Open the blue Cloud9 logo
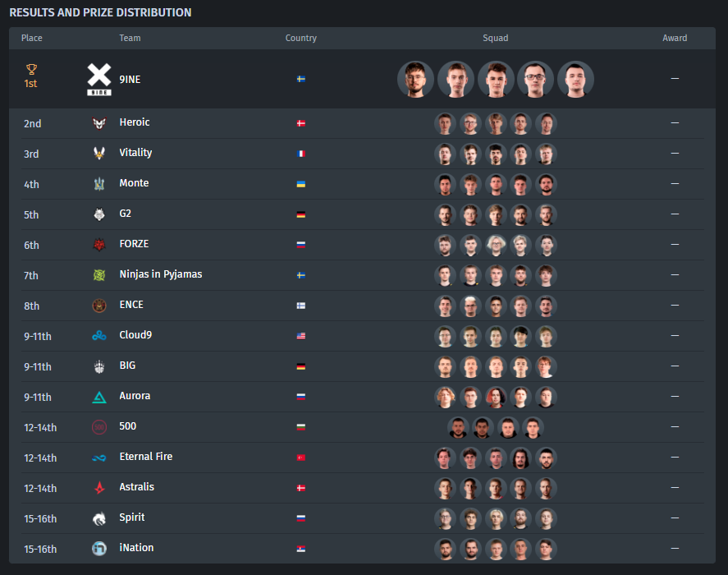This screenshot has height=575, width=728. [99, 336]
